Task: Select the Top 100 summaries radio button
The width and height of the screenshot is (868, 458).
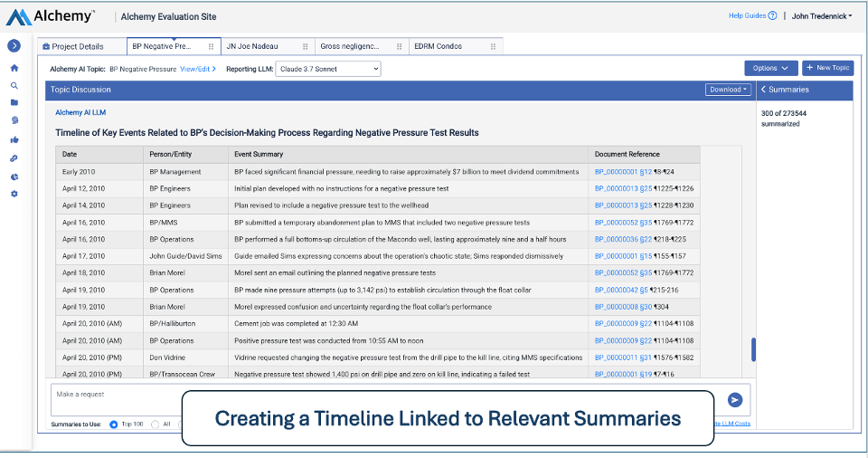Action: (x=114, y=425)
